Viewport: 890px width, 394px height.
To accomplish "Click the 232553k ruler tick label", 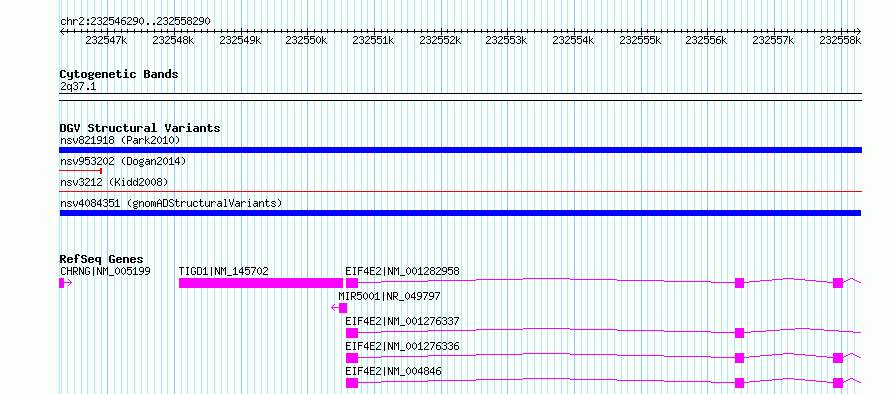I will pos(507,40).
